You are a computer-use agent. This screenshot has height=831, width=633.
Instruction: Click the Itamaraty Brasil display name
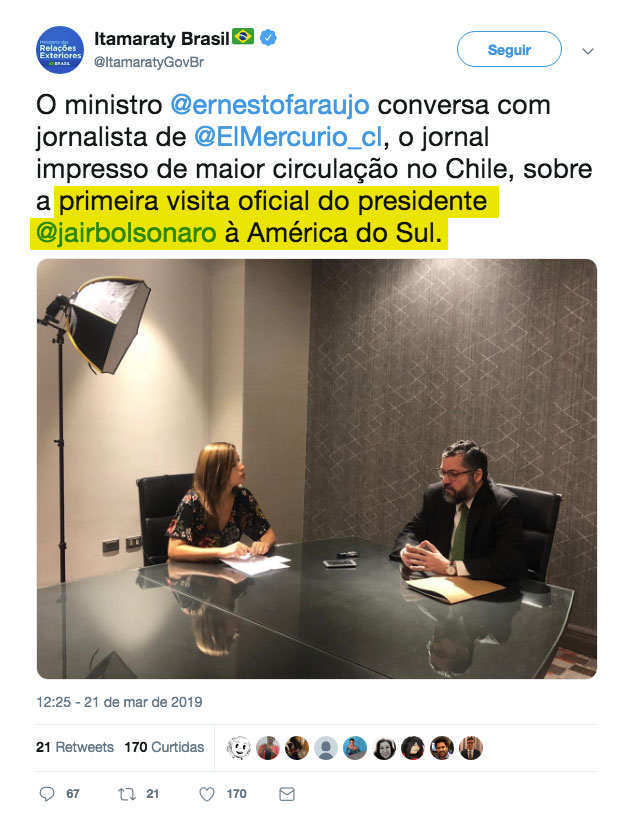click(x=162, y=38)
